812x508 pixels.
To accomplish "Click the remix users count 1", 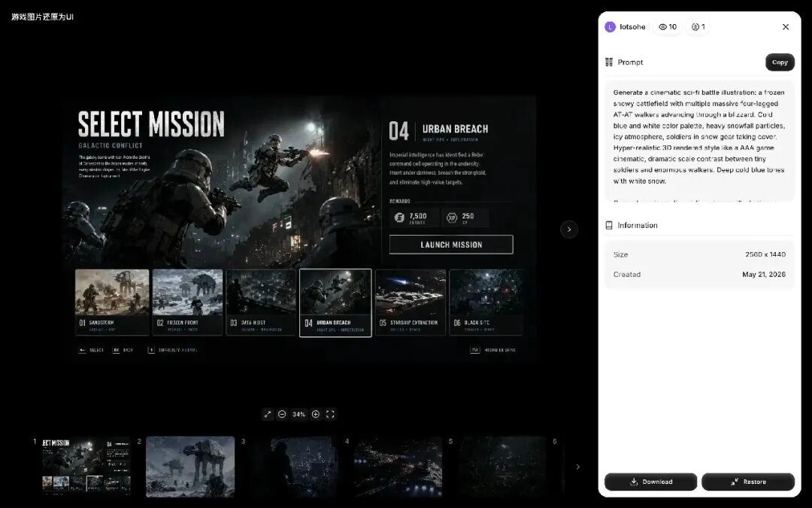I will 698,27.
